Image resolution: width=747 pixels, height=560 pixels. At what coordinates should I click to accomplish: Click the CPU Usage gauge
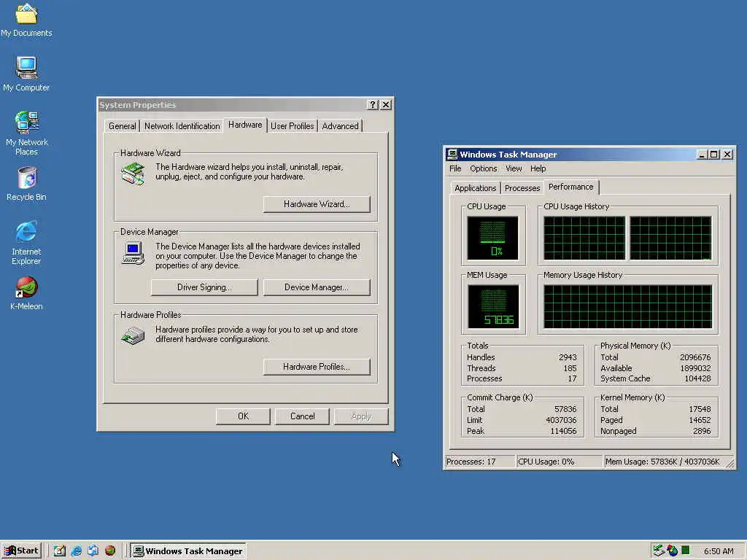[492, 238]
